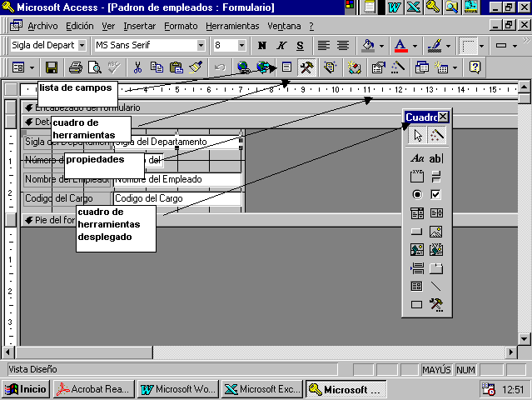Open the Properties icon in toolbar
The height and width of the screenshot is (400, 532).
click(378, 67)
